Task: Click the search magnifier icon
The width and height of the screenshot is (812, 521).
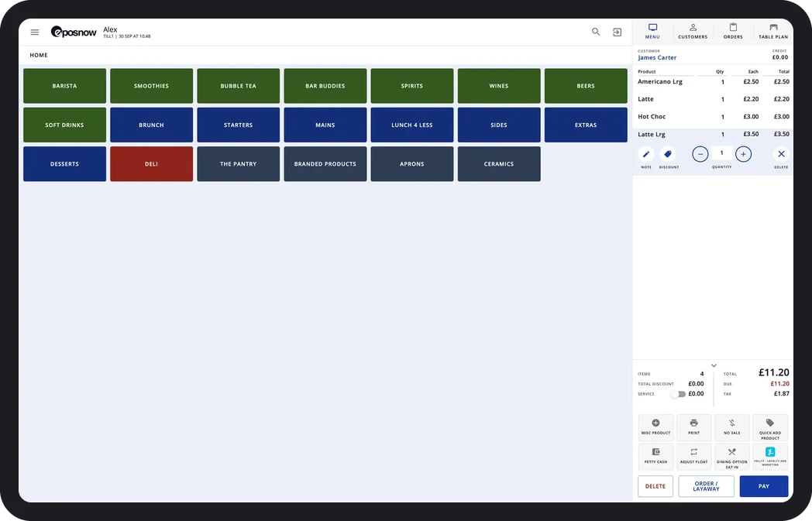Action: point(596,32)
